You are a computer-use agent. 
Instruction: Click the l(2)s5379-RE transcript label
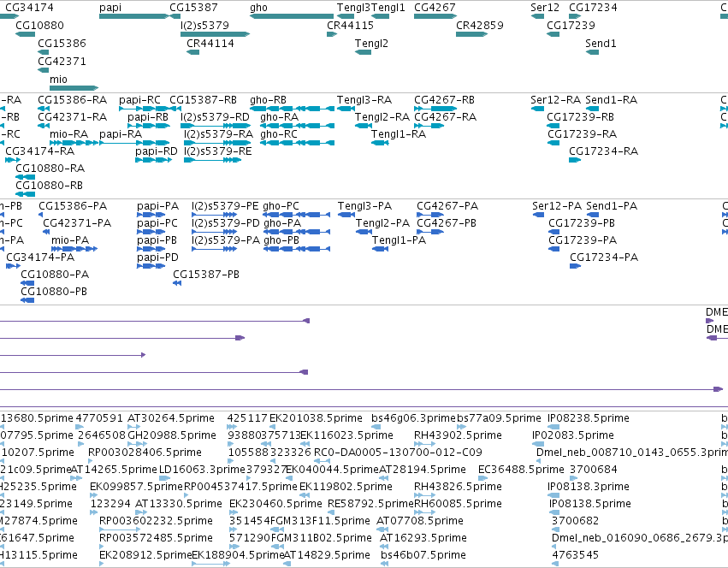tap(218, 151)
